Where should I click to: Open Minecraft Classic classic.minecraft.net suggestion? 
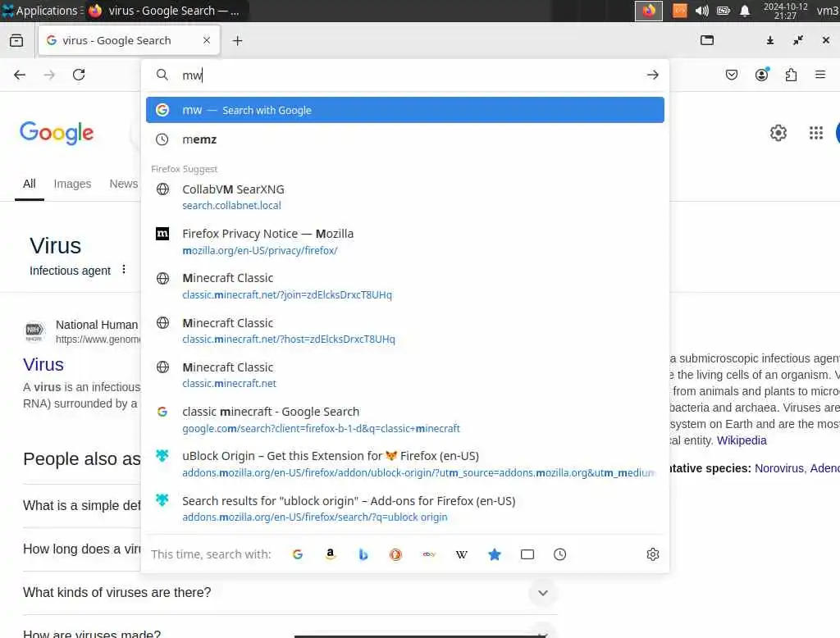pos(405,375)
